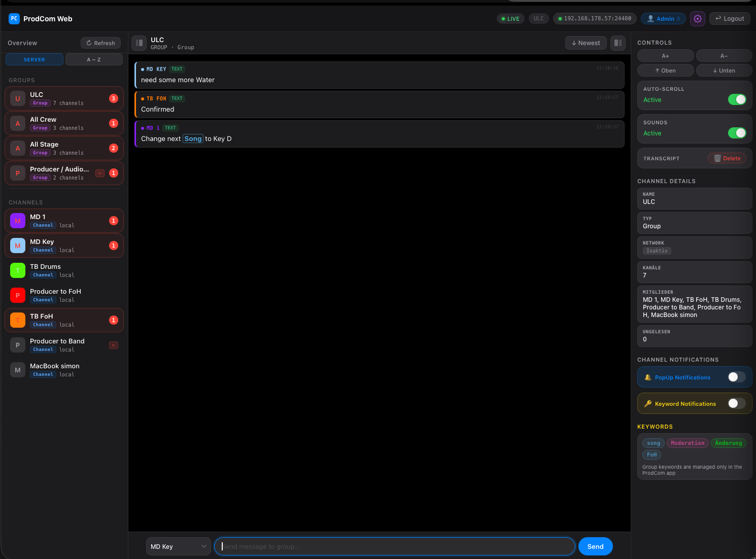Enable PopUp Notifications toggle
Viewport: 756px width, 559px height.
737,377
